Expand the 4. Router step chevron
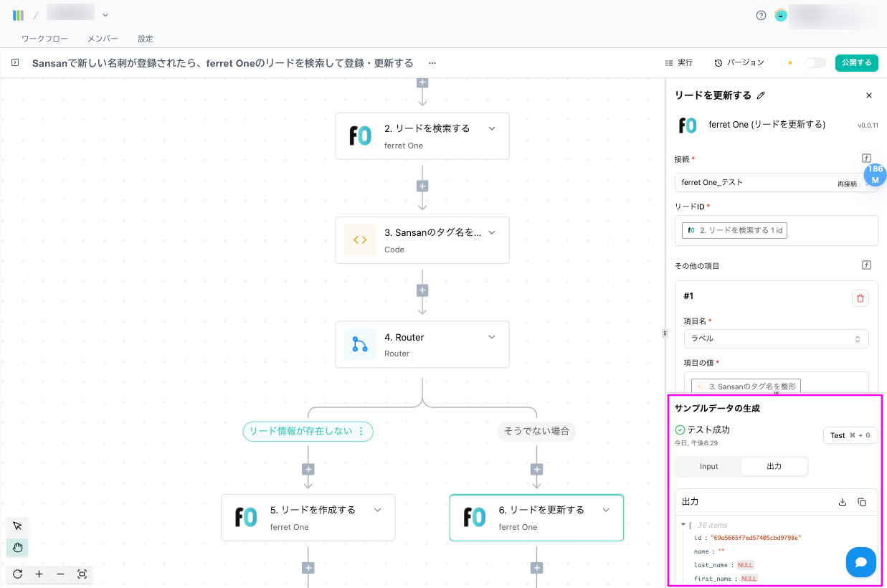Viewport: 887px width, 588px height. [x=492, y=337]
